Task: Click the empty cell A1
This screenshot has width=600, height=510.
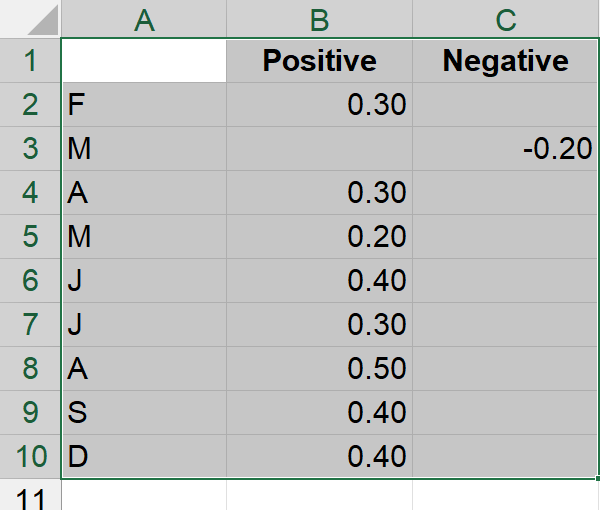Action: click(144, 61)
